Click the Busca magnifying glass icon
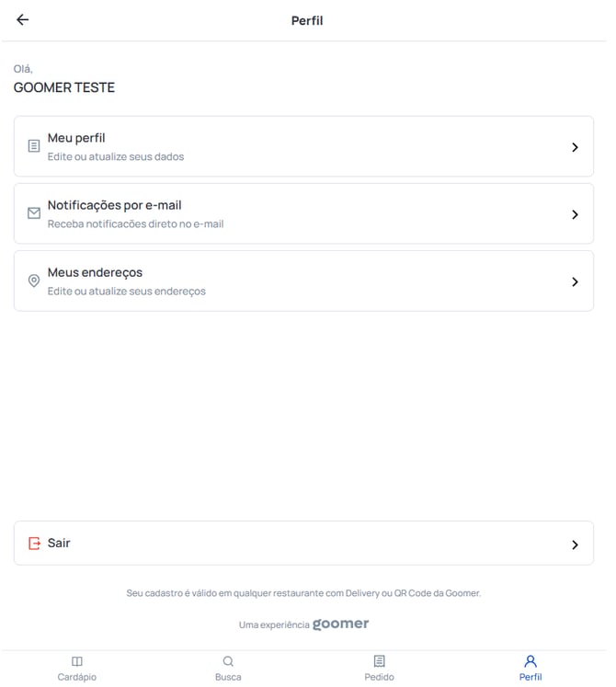The width and height of the screenshot is (616, 687). (228, 661)
